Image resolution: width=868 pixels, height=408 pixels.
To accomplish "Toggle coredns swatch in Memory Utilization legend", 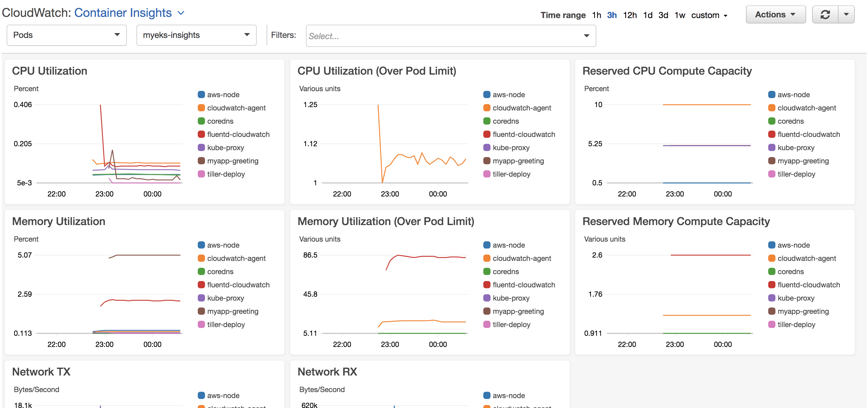I will pyautogui.click(x=201, y=271).
